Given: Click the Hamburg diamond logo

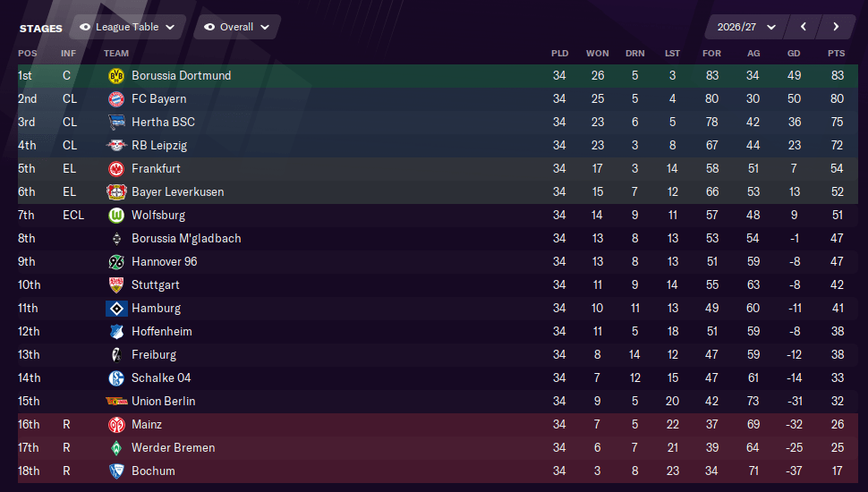Looking at the screenshot, I should pyautogui.click(x=116, y=309).
